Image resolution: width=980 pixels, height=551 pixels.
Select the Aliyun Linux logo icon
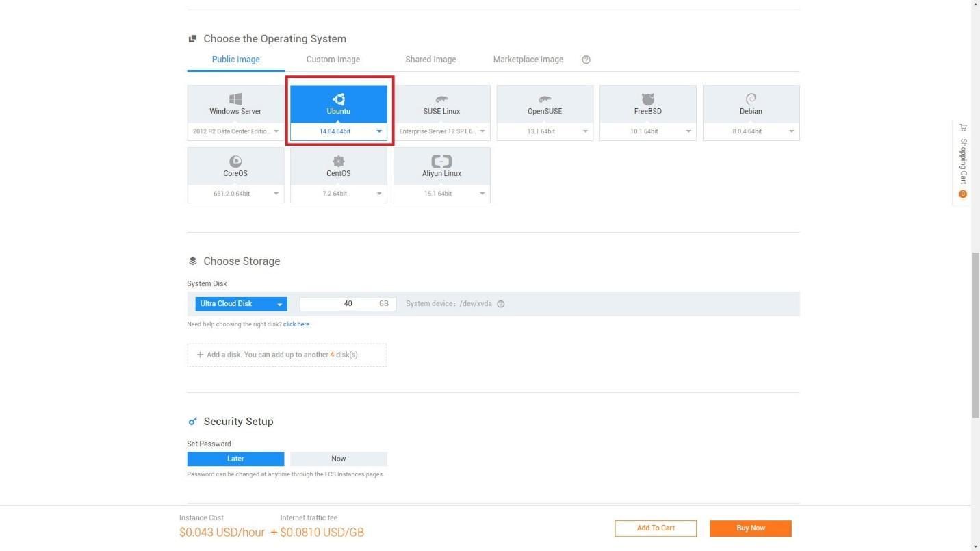pos(441,162)
